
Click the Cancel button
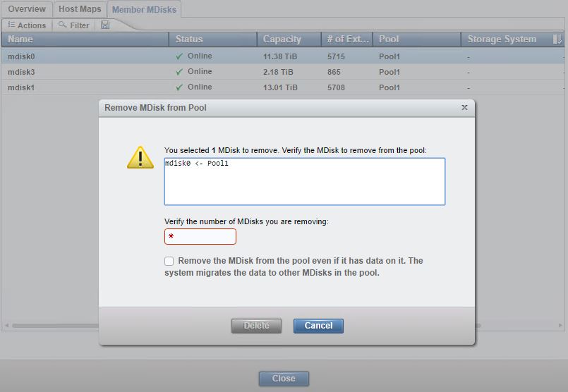(x=318, y=326)
